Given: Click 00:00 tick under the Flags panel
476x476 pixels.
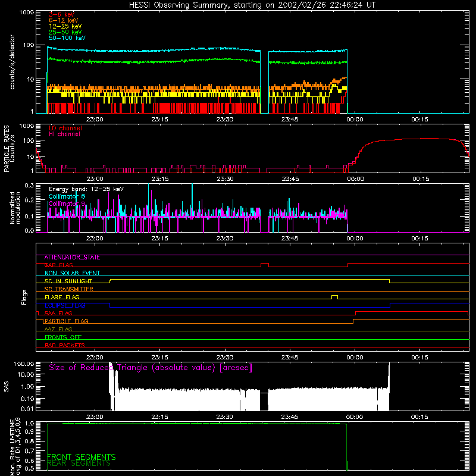Looking at the screenshot, I should pos(355,358).
